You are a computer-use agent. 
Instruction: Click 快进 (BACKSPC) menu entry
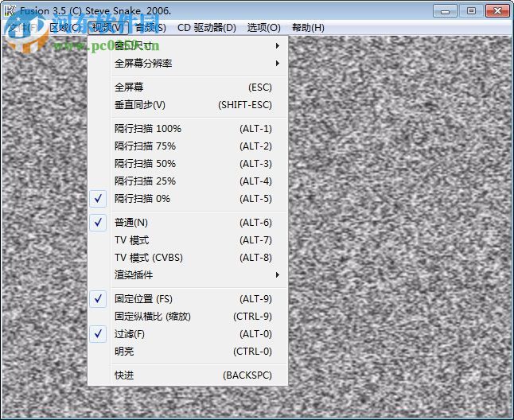[x=188, y=375]
